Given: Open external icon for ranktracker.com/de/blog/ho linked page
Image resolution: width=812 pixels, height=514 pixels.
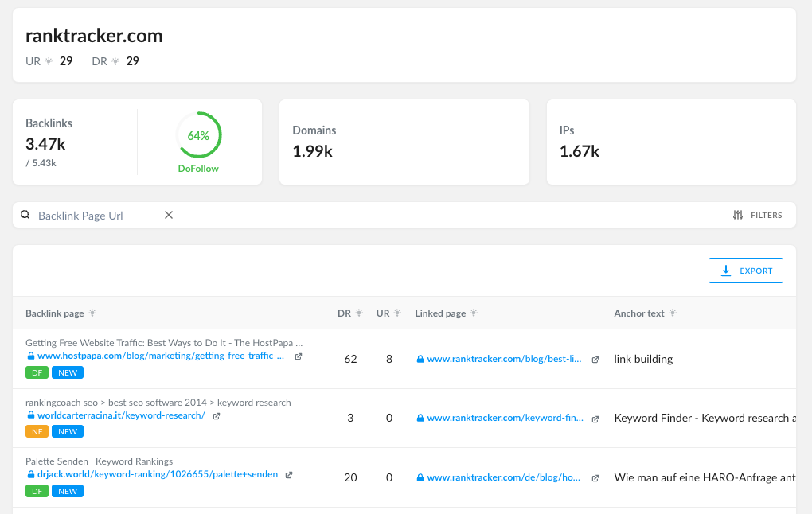Looking at the screenshot, I should 595,477.
